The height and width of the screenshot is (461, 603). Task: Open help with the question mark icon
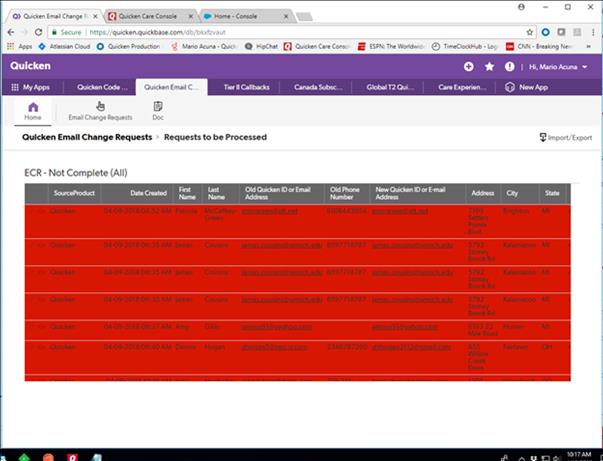tap(509, 66)
